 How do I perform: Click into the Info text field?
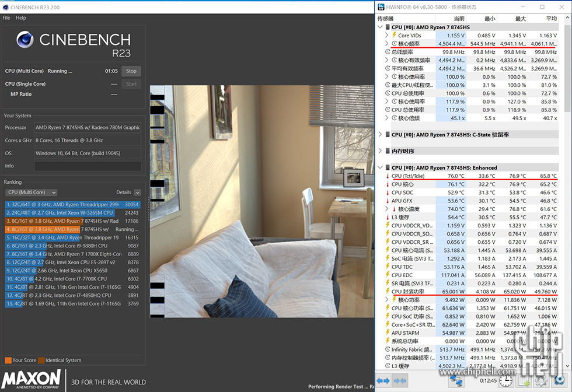click(88, 166)
